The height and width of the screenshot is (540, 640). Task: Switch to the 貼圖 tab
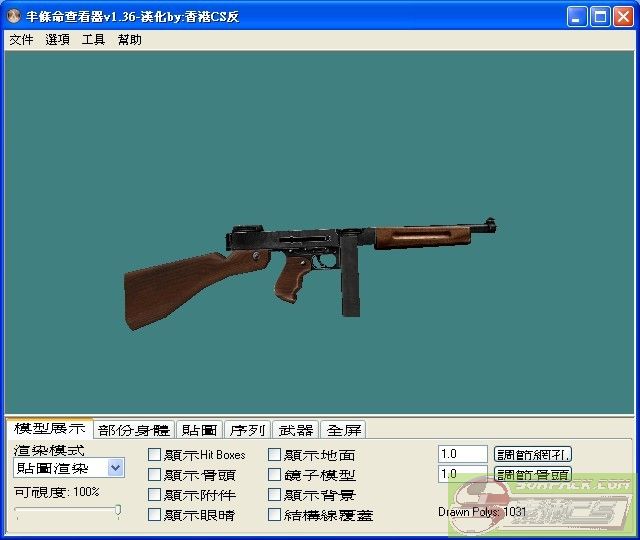tap(199, 430)
